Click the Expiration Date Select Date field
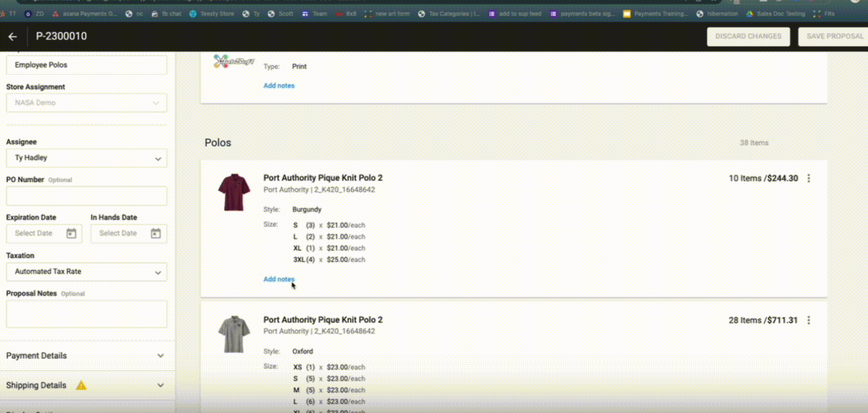 [x=44, y=233]
